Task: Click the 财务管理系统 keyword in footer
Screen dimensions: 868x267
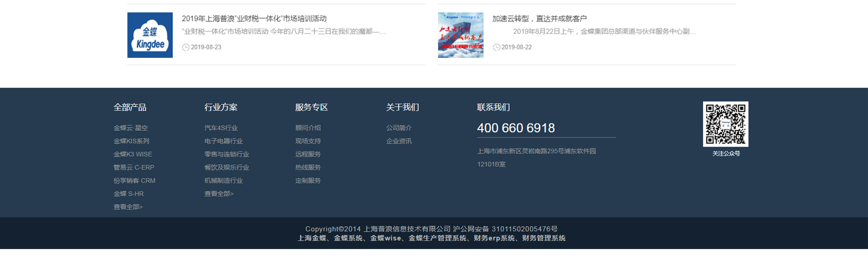Action: (x=544, y=238)
